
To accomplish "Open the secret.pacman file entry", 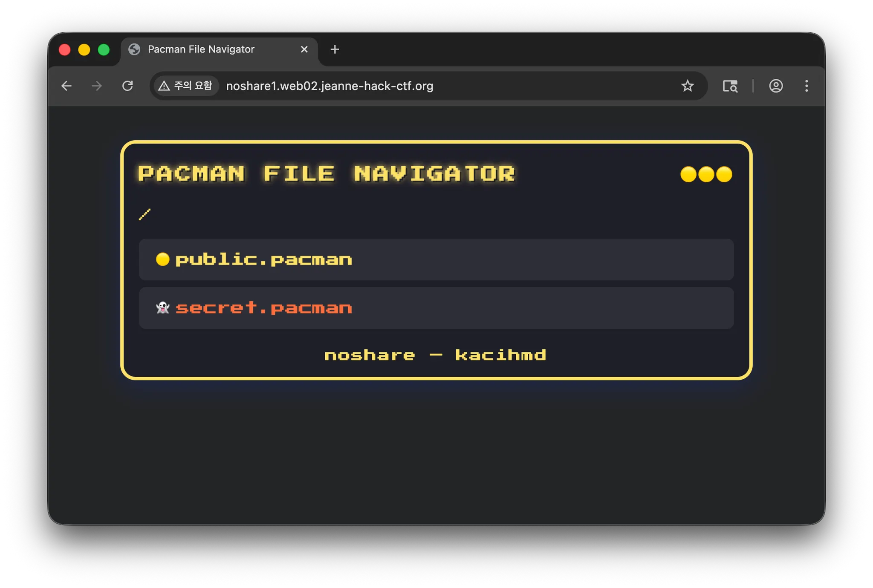I will click(x=263, y=308).
